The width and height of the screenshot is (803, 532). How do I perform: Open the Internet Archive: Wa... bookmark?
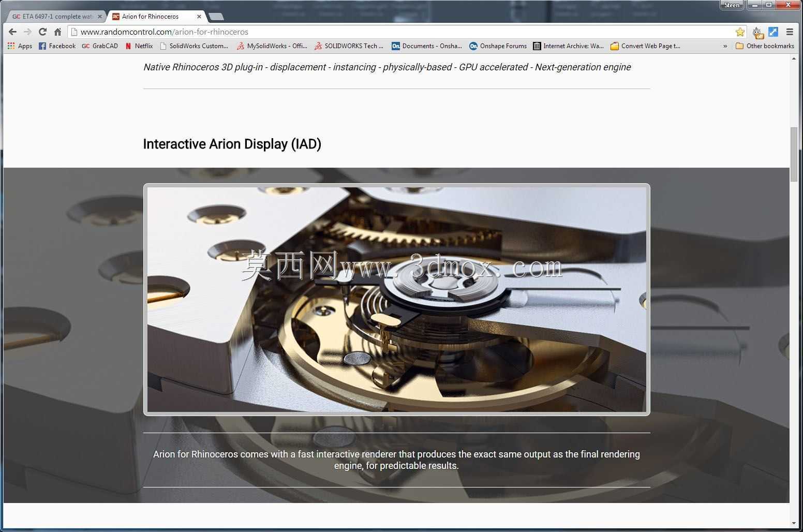click(x=568, y=46)
